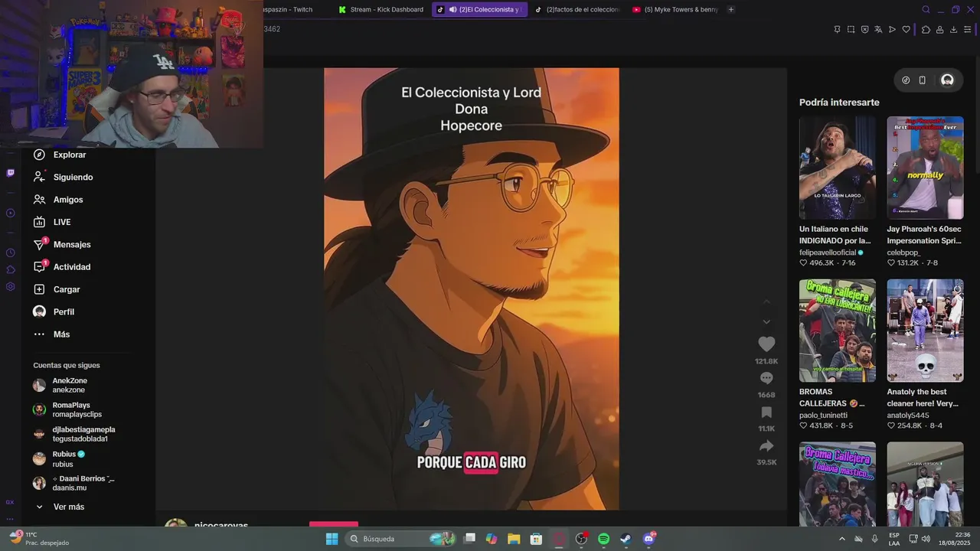Open Discord from the taskbar
Viewport: 980px width, 551px height.
[x=649, y=539]
